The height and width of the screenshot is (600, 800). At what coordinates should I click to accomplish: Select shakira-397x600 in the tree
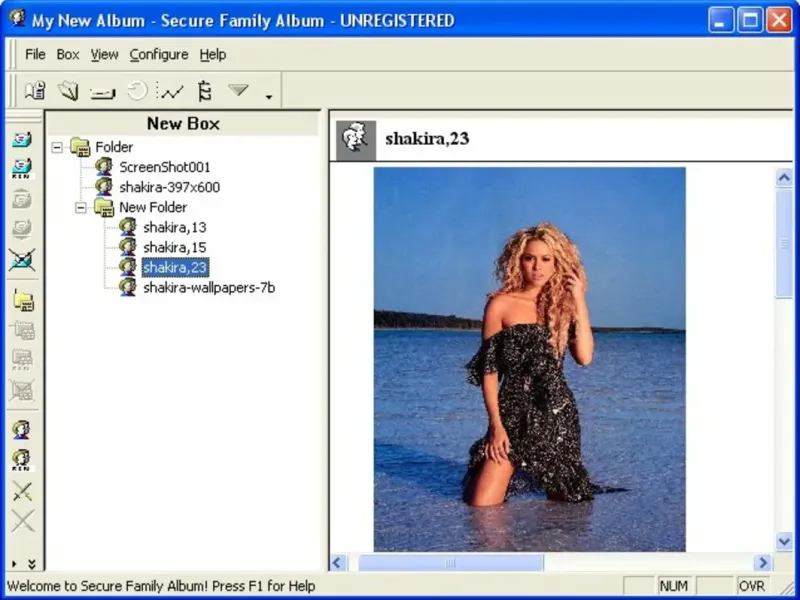tap(169, 187)
